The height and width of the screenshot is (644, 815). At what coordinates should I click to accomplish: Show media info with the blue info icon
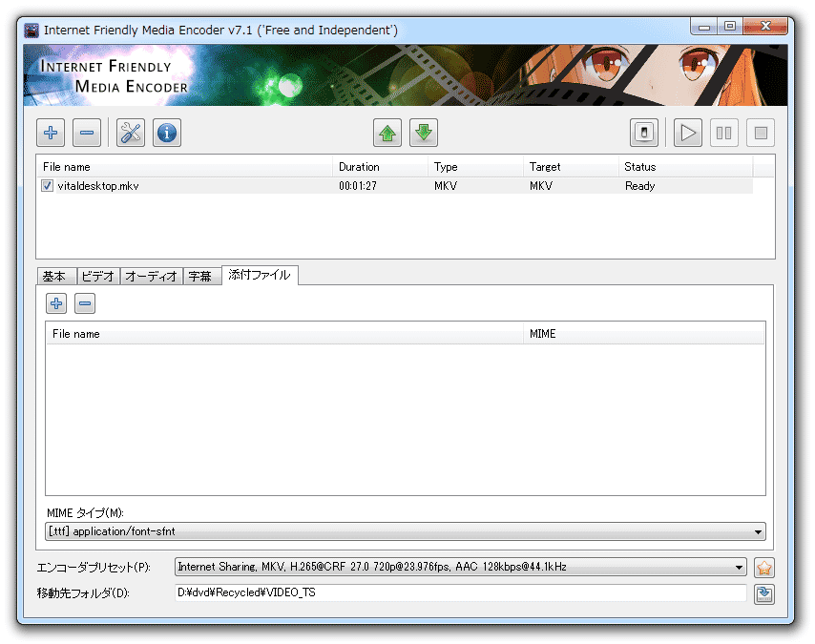tap(167, 133)
